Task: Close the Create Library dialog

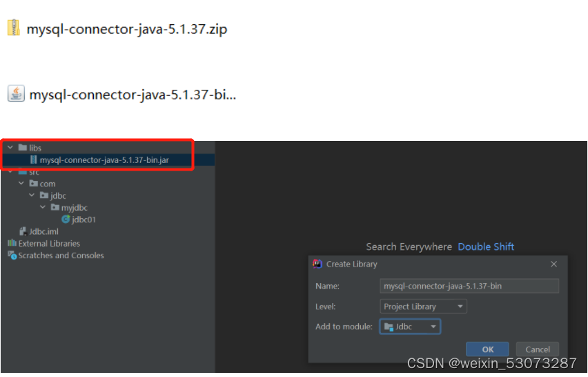Action: tap(554, 264)
